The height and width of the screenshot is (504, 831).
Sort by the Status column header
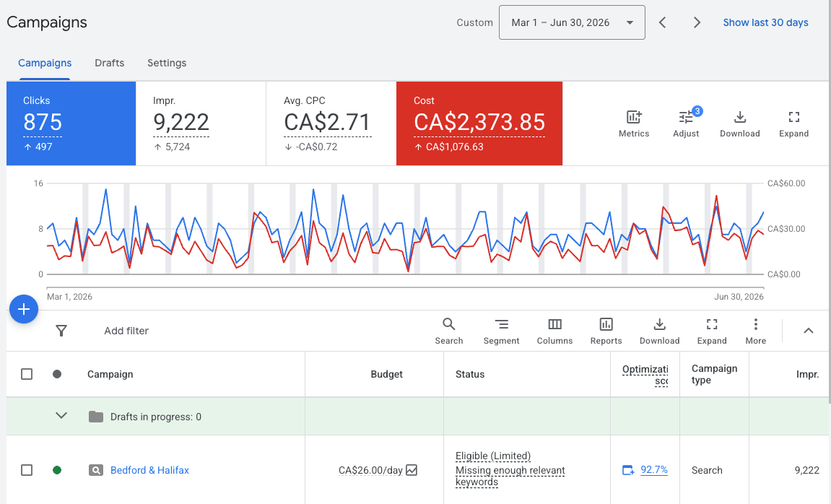coord(470,374)
